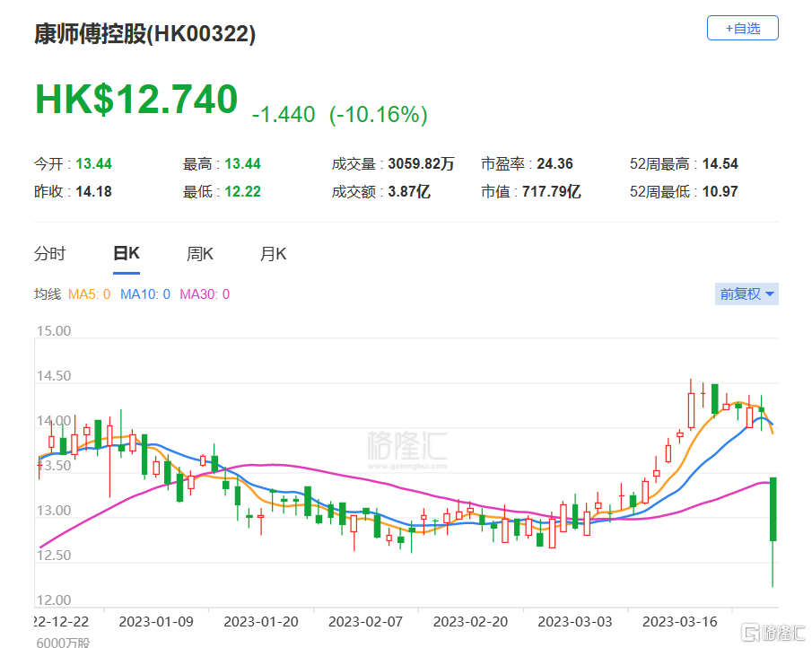
Task: Click the 52周最高 value 14.54
Action: tap(720, 163)
